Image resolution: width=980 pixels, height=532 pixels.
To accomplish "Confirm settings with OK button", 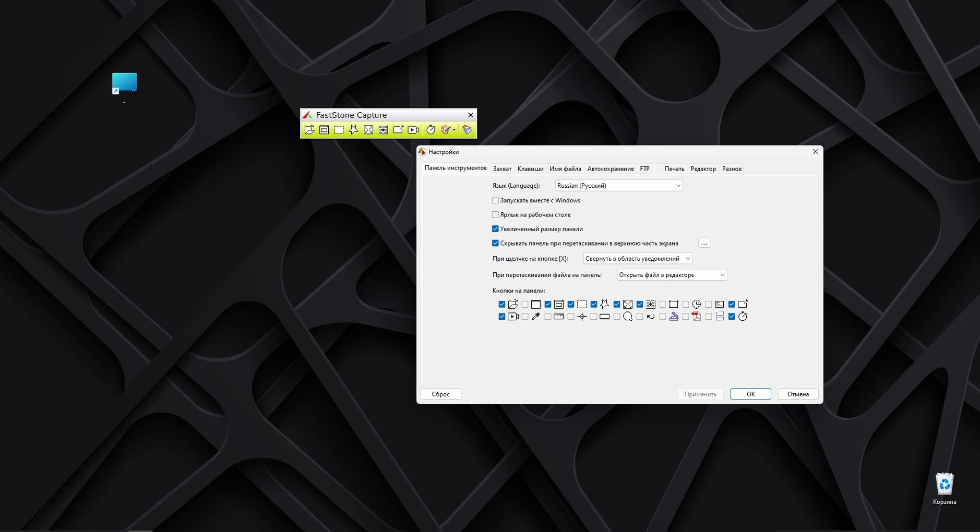I will 750,394.
